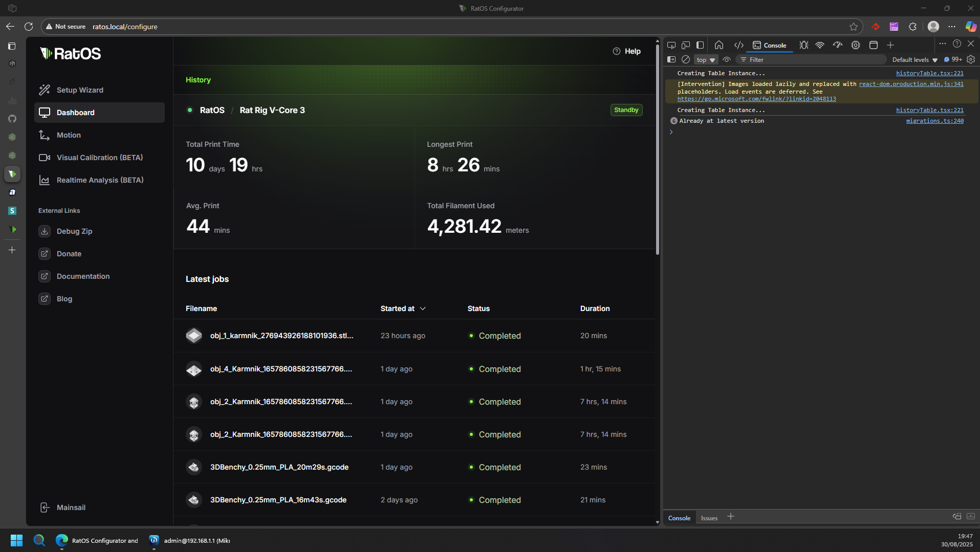
Task: Reload the browser page
Action: click(x=29, y=27)
